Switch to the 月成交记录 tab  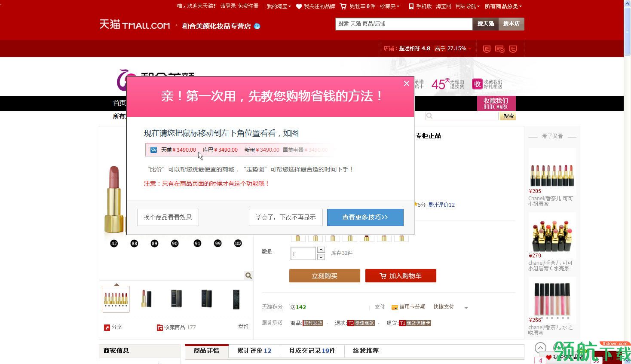(x=312, y=351)
